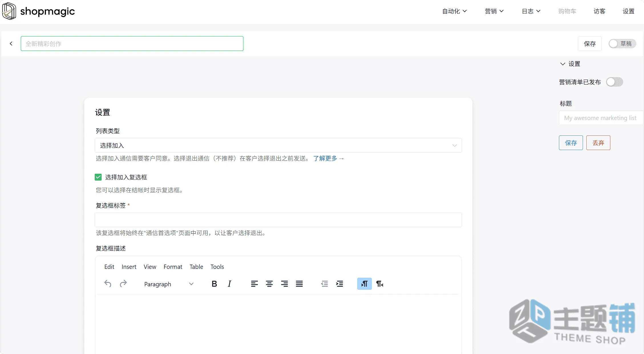Align text left in the editor

click(x=254, y=284)
